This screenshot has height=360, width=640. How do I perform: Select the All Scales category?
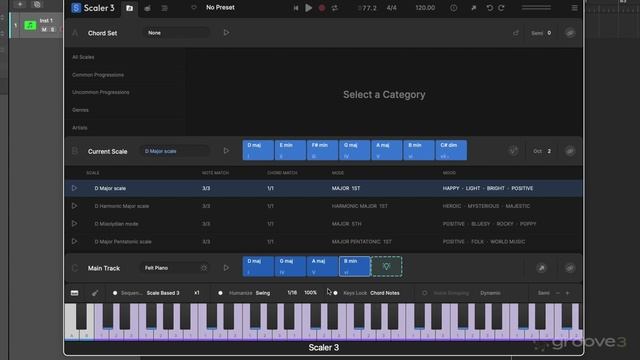click(x=83, y=57)
